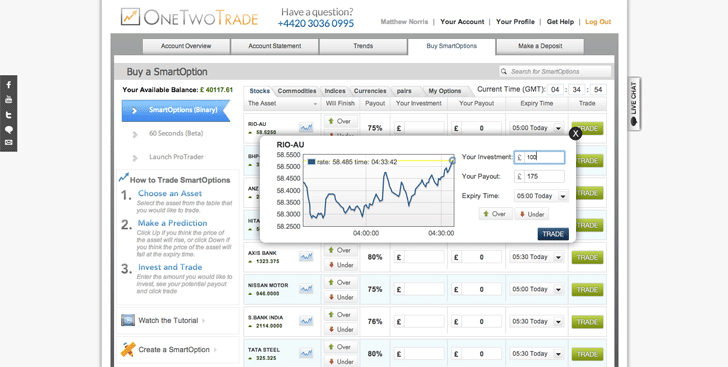The width and height of the screenshot is (728, 367).
Task: Choose Over for S.BANK INDIA
Action: point(340,315)
